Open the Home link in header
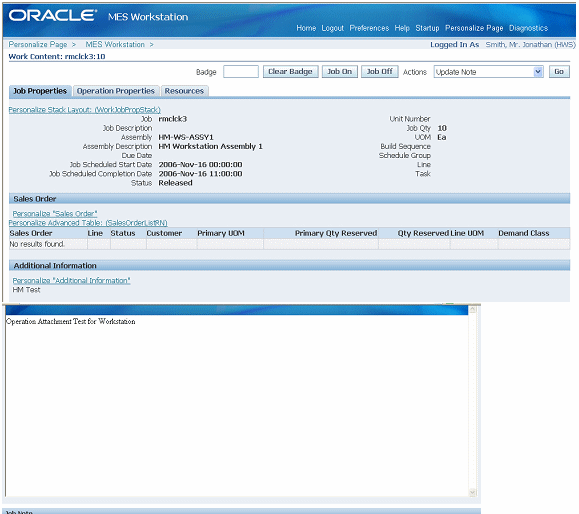Screen dimensions: 579x514 [x=306, y=28]
